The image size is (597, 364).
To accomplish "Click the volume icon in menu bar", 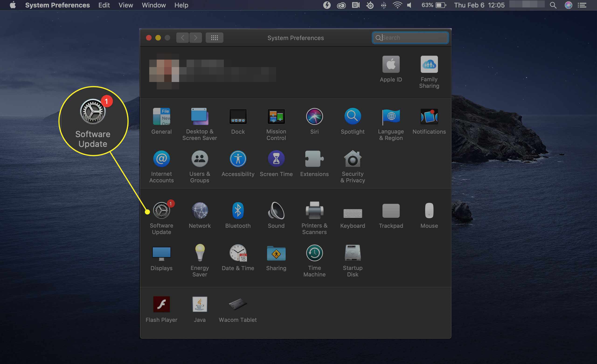I will tap(410, 5).
